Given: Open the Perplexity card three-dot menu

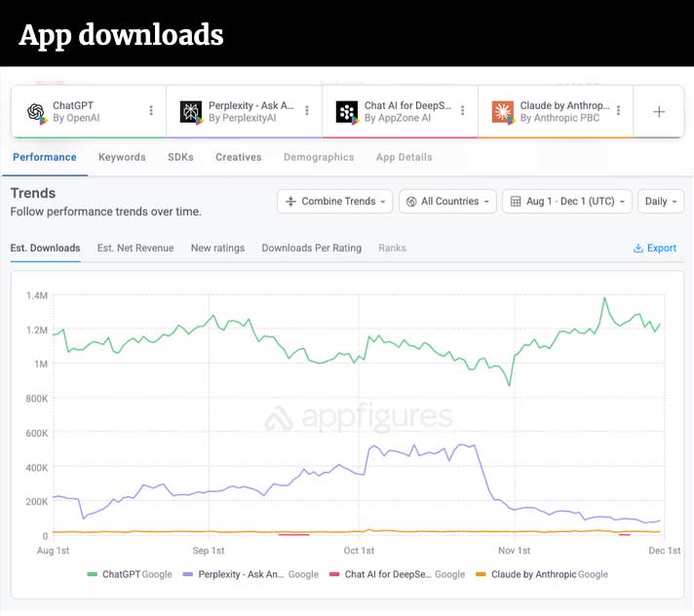Looking at the screenshot, I should [x=307, y=110].
